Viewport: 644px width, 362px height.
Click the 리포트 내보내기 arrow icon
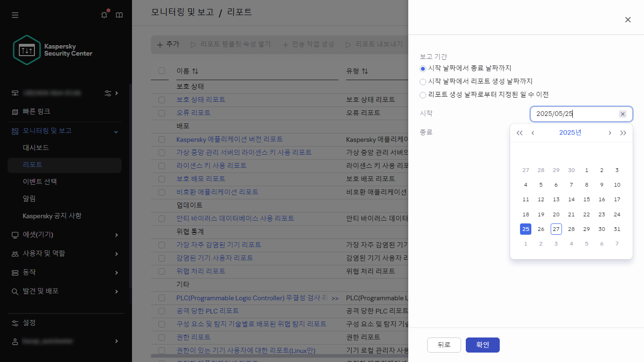tap(348, 44)
